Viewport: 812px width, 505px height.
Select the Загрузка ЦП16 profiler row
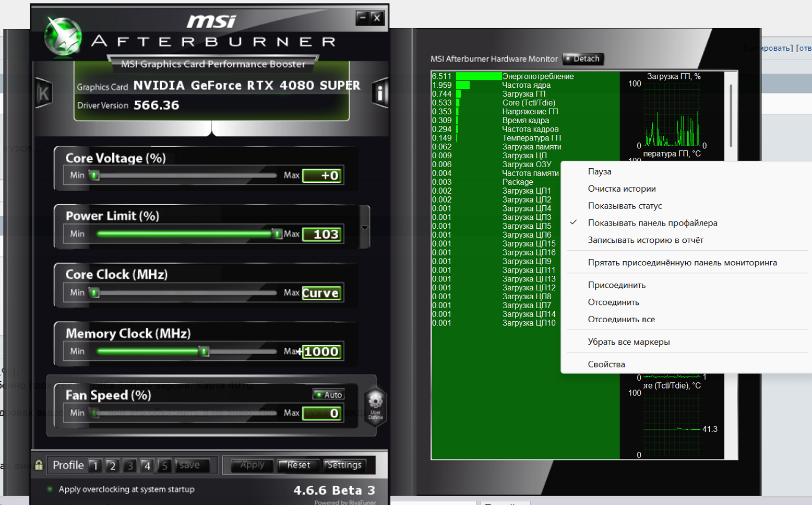tap(496, 253)
